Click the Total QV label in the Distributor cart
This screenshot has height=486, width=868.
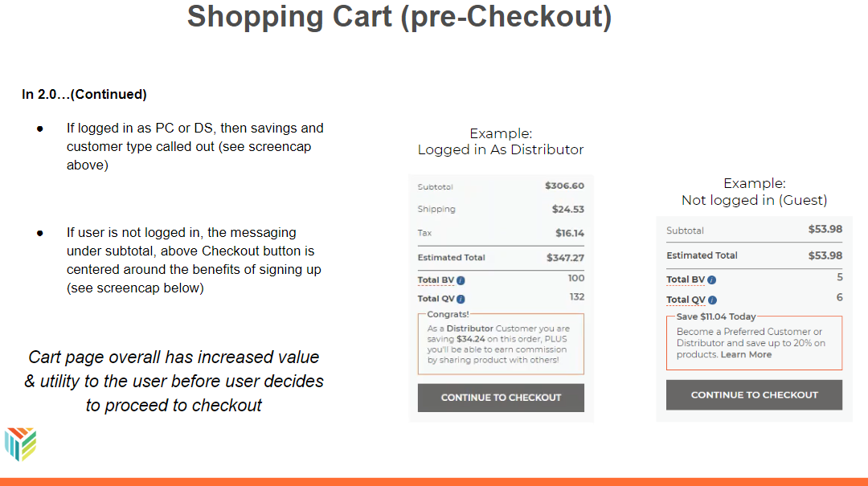click(436, 299)
